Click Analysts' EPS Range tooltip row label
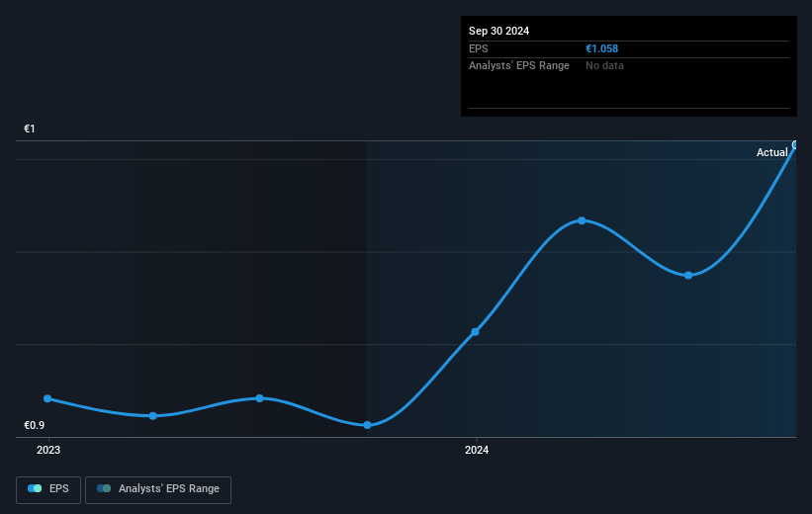The height and width of the screenshot is (514, 812). tap(519, 66)
